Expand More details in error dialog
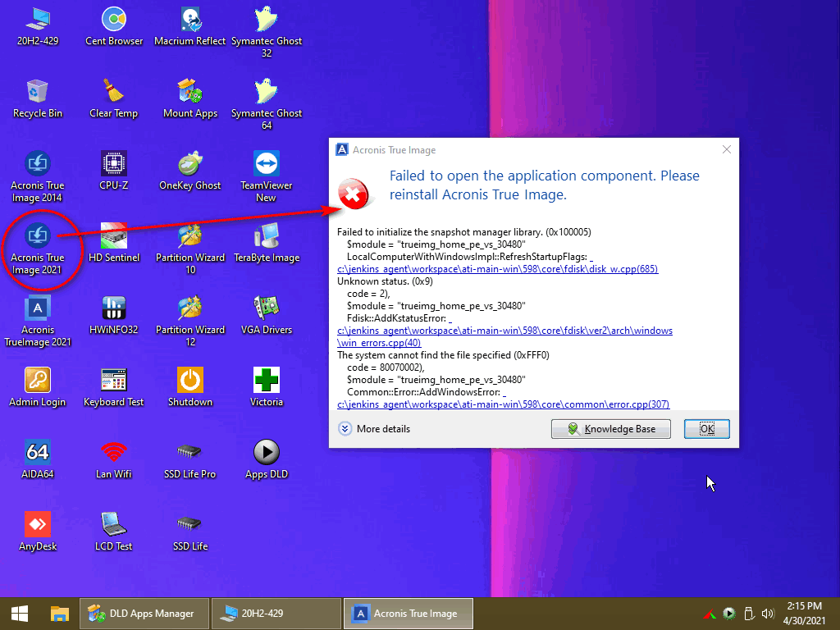This screenshot has width=840, height=630. (x=374, y=428)
